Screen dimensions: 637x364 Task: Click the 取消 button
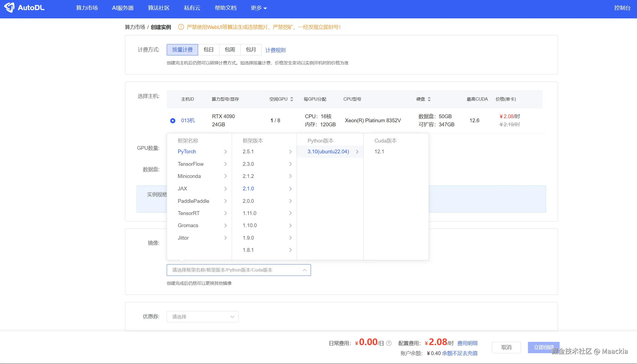(x=506, y=348)
